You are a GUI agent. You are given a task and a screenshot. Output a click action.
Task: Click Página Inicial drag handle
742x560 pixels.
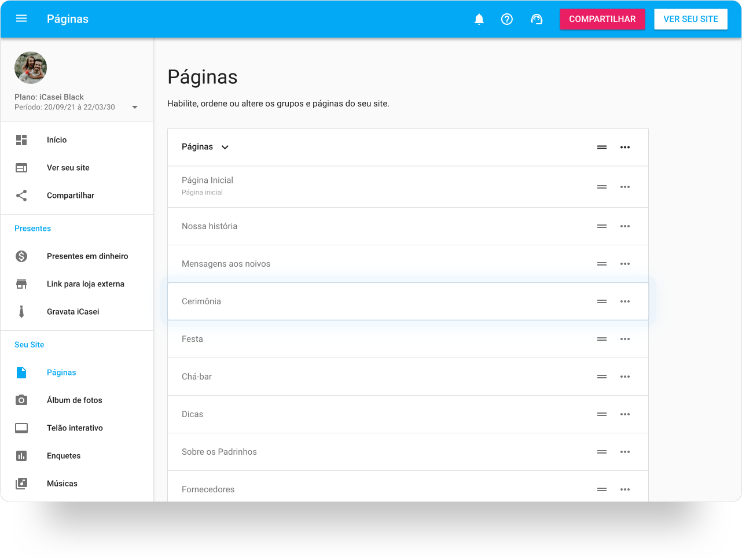pyautogui.click(x=602, y=187)
